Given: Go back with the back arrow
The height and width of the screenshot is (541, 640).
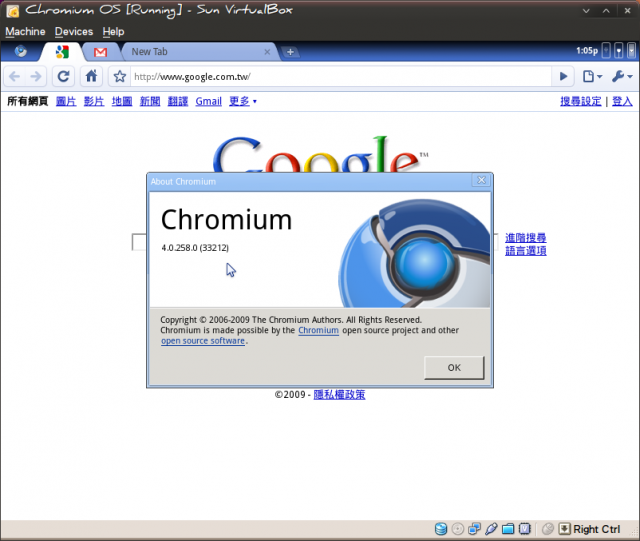Looking at the screenshot, I should [x=15, y=76].
